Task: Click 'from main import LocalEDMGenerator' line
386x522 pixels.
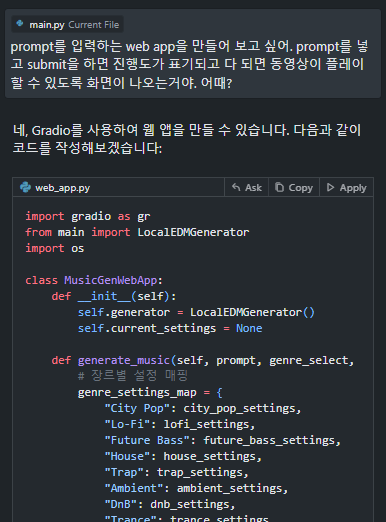Action: pos(137,232)
